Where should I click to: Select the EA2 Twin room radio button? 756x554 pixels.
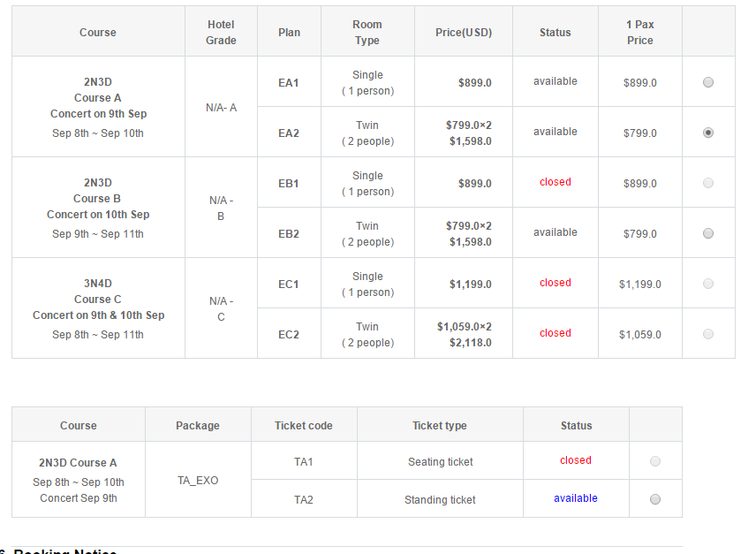[708, 133]
